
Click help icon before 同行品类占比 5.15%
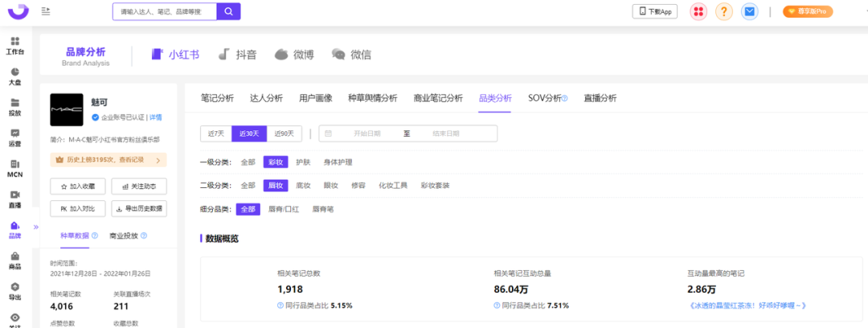(x=280, y=305)
